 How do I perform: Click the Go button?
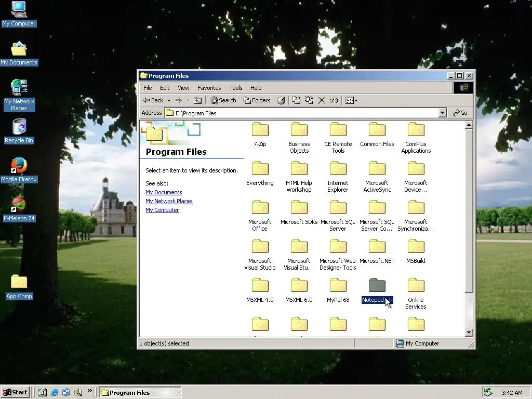(460, 113)
